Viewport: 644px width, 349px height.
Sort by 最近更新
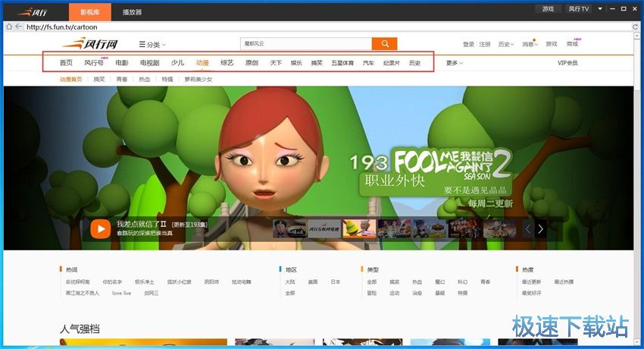tap(531, 282)
